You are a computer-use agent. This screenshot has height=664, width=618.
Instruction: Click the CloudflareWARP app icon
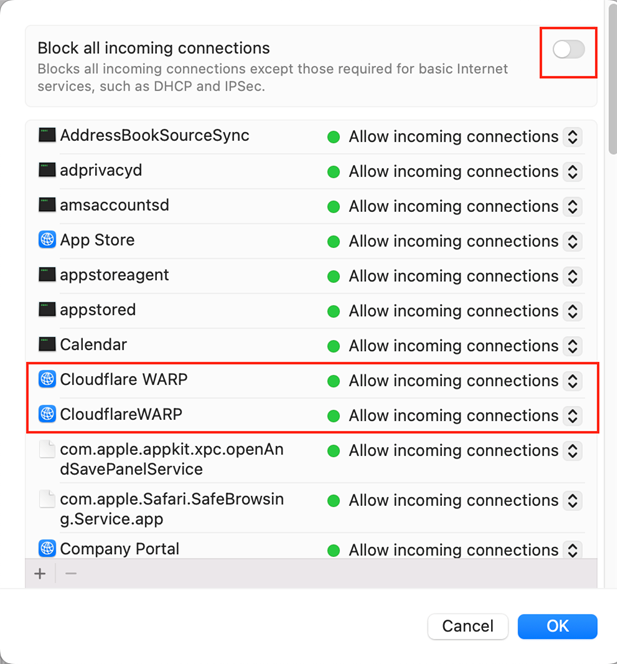[47, 414]
